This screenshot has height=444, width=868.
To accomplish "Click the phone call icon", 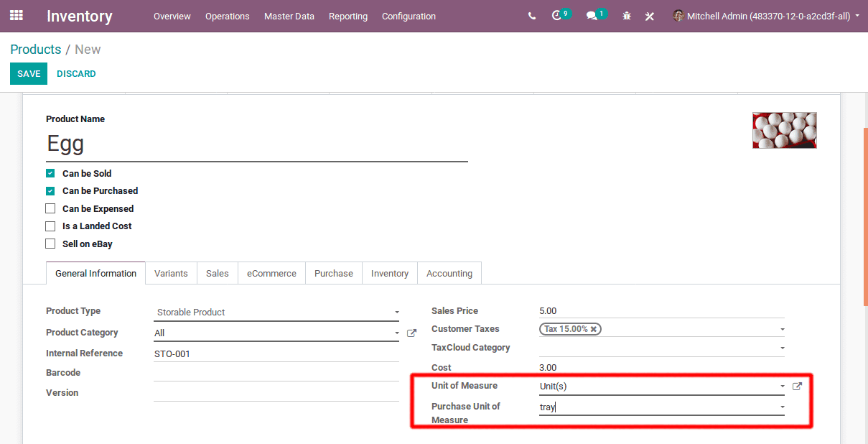I will click(532, 16).
